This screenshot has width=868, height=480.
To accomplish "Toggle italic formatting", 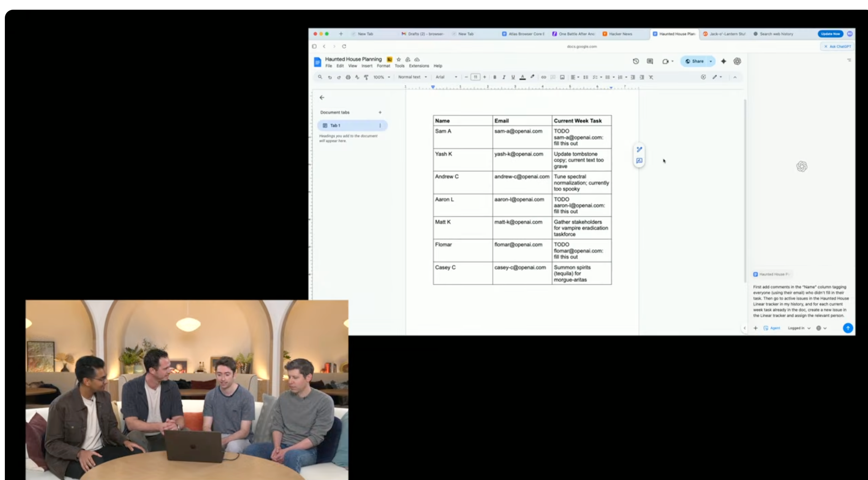I will coord(504,77).
